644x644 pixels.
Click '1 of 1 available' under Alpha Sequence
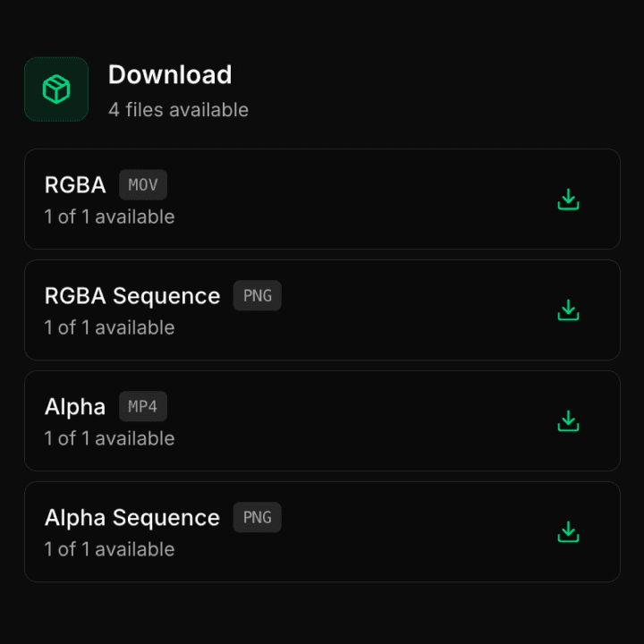pos(109,549)
